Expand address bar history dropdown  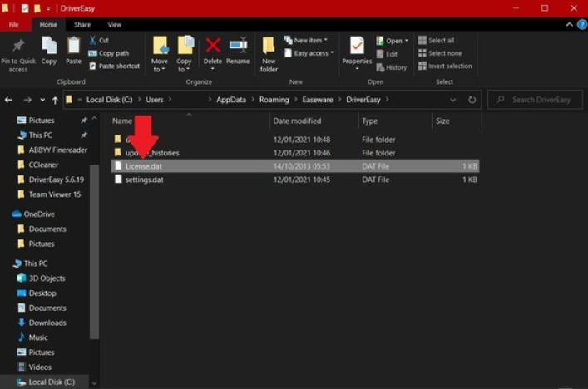(453, 100)
